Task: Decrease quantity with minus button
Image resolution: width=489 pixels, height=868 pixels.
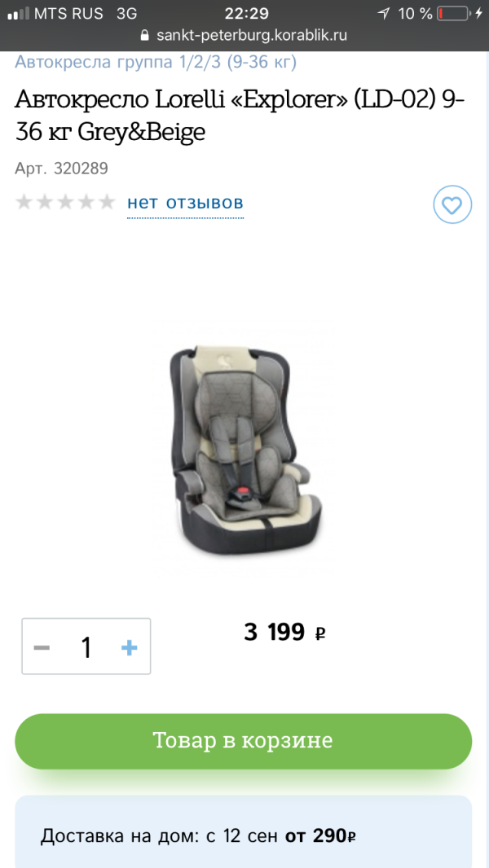Action: point(42,647)
